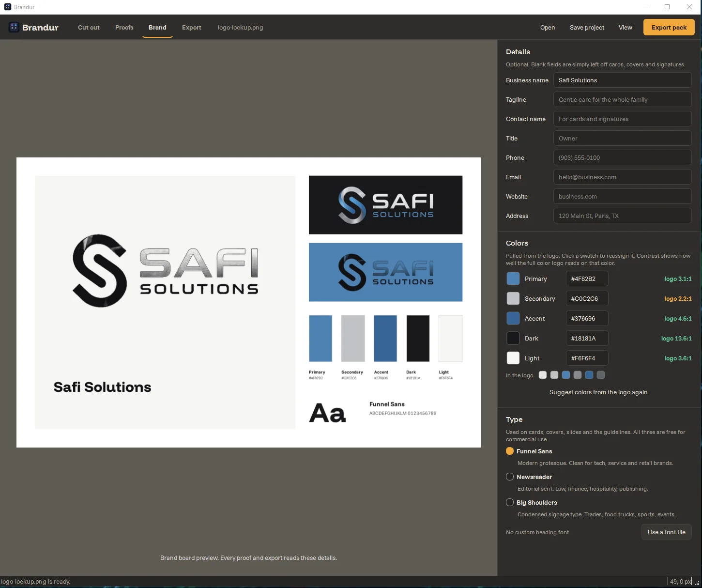Click the Use a font file button

[667, 532]
